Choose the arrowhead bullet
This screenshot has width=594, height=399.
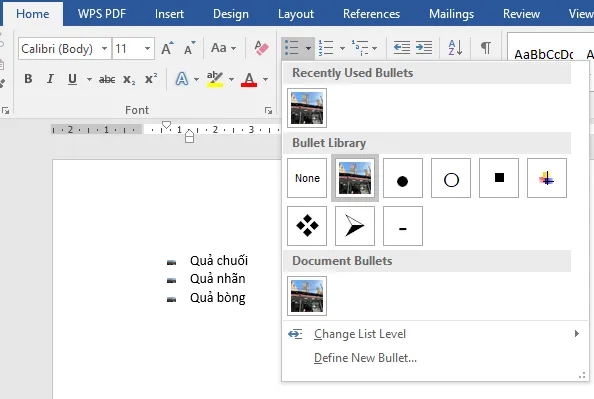pos(355,226)
